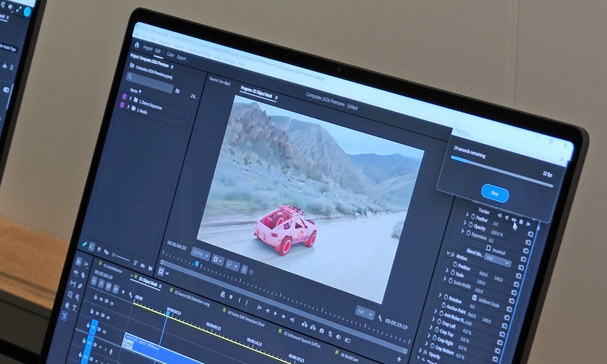Image resolution: width=607 pixels, height=364 pixels.
Task: Click Export Frame camera icon
Action: pos(321,331)
